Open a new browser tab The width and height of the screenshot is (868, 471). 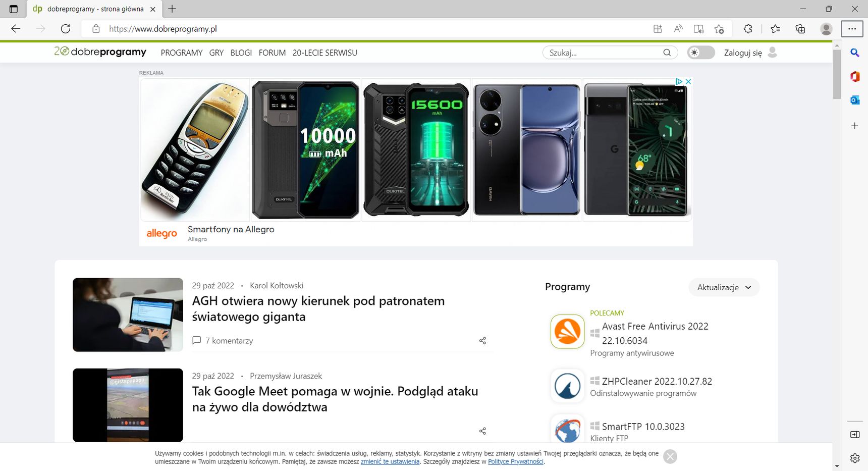click(x=172, y=9)
